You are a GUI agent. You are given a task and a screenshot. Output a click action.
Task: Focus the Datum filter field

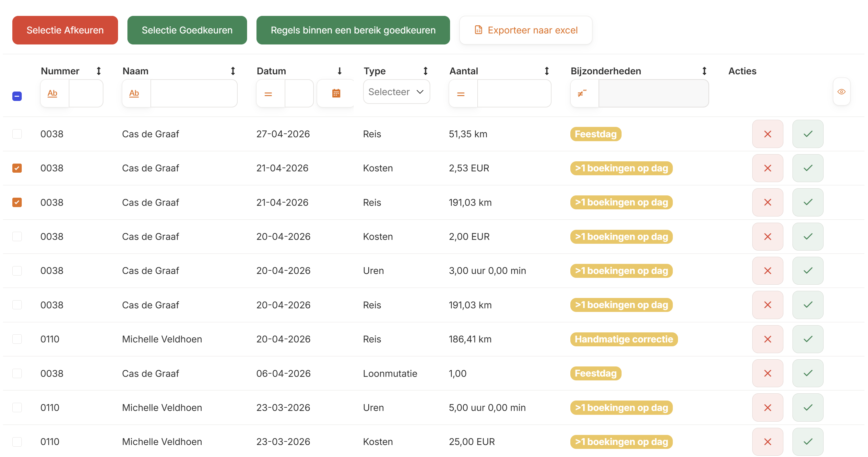pos(299,93)
